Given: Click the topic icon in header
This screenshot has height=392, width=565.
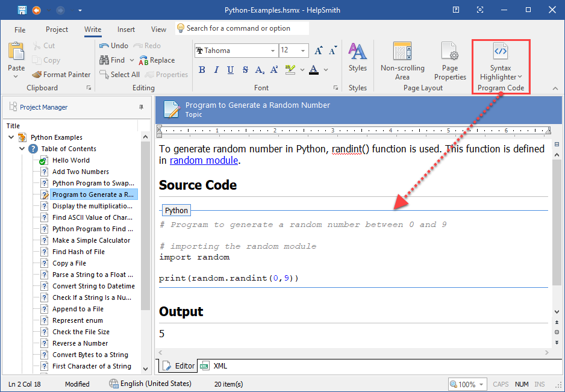Looking at the screenshot, I should 172,109.
